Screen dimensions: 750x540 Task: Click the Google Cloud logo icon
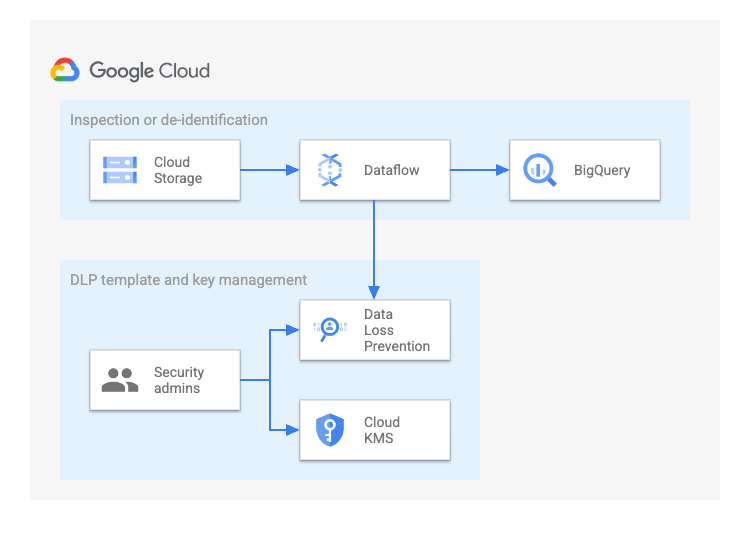click(x=65, y=70)
